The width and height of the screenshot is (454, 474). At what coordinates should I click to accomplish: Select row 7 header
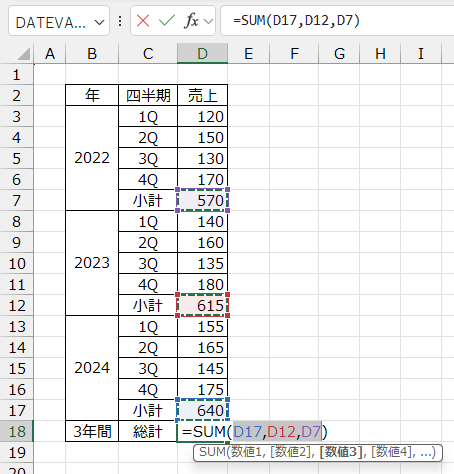click(x=17, y=200)
